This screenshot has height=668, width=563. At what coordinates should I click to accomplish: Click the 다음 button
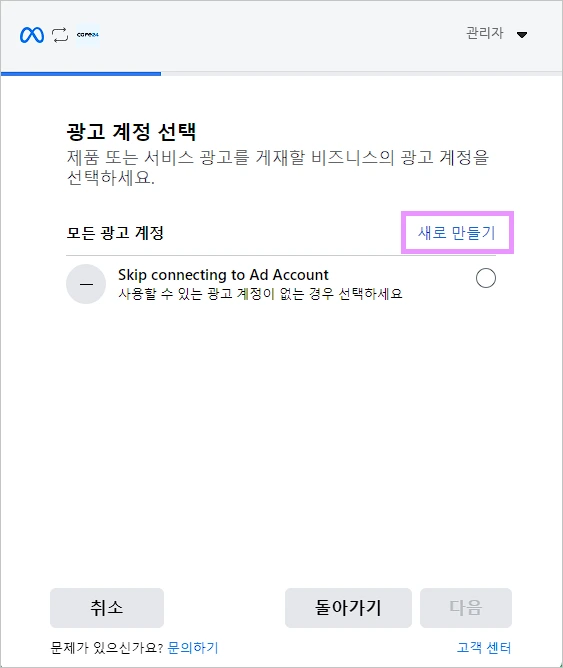(466, 608)
